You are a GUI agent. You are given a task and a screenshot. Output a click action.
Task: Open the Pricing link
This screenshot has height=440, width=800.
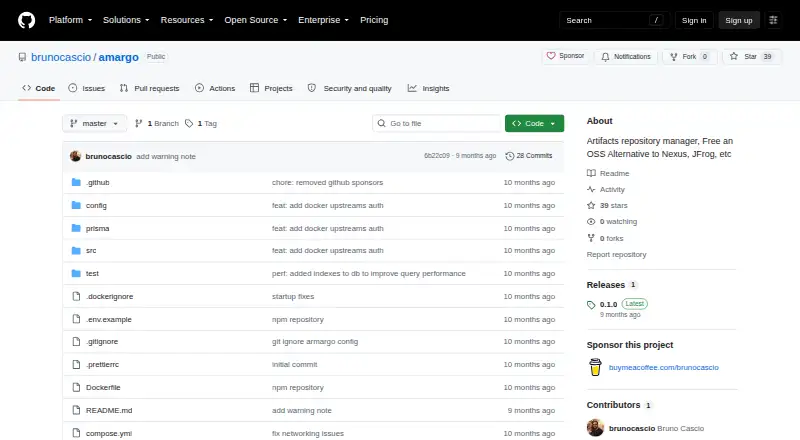click(x=374, y=20)
